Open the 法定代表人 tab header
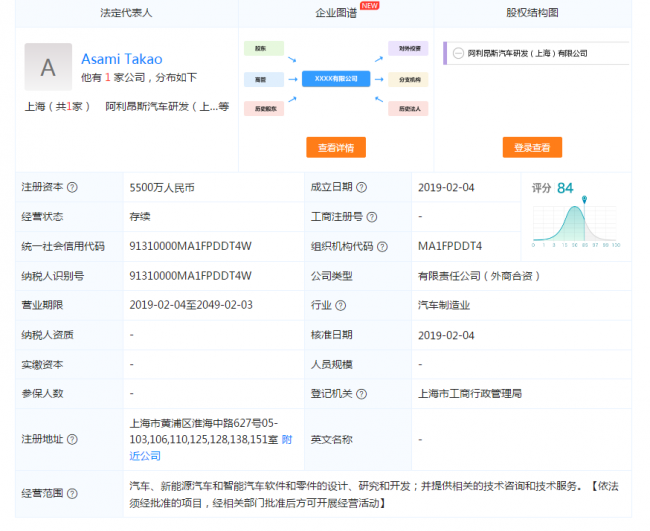The image size is (650, 531). click(x=126, y=13)
